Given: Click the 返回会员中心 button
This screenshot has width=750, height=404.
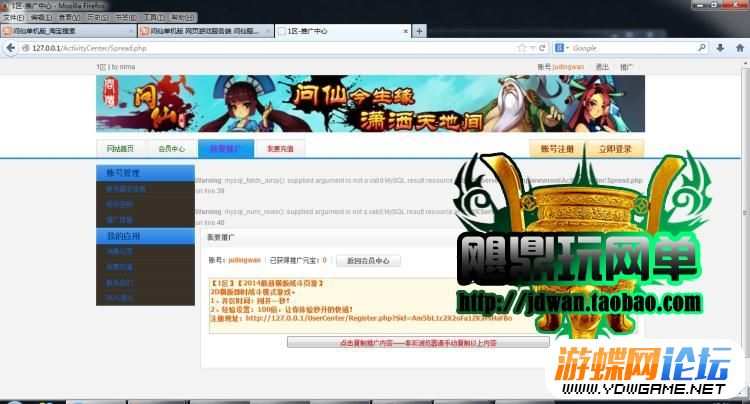Looking at the screenshot, I should tap(368, 261).
